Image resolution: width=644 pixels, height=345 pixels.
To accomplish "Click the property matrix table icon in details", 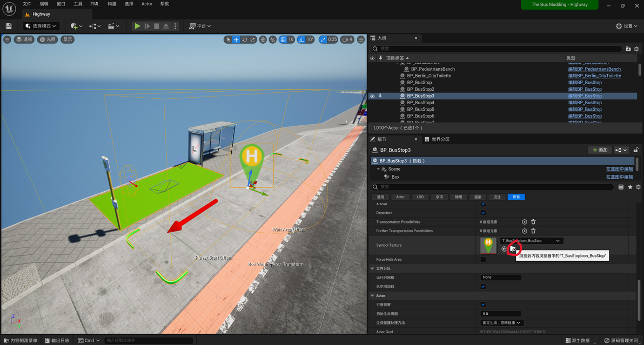I will click(x=621, y=187).
